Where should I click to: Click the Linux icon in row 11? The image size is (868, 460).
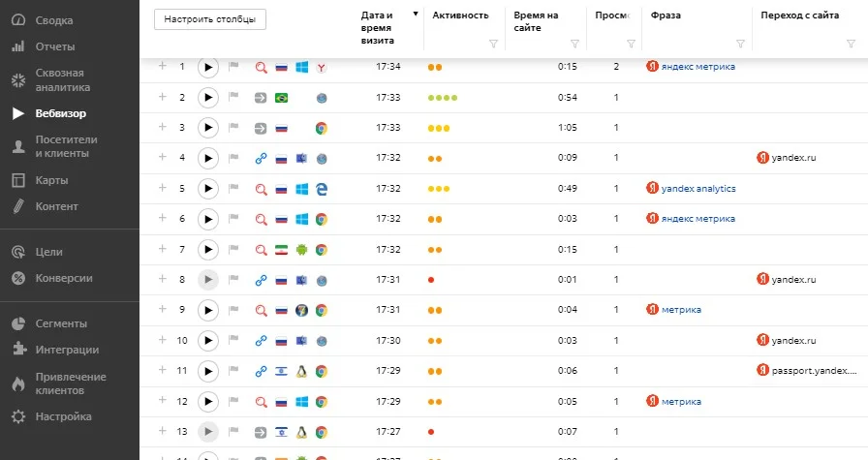click(302, 371)
